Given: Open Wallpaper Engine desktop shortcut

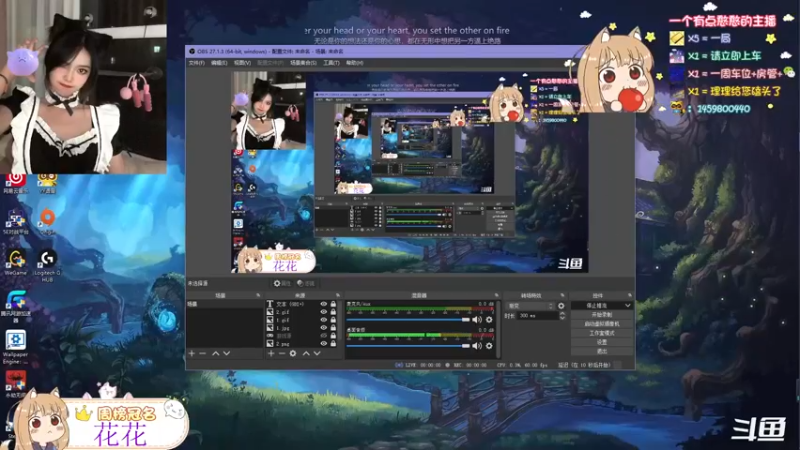Looking at the screenshot, I should pos(15,347).
